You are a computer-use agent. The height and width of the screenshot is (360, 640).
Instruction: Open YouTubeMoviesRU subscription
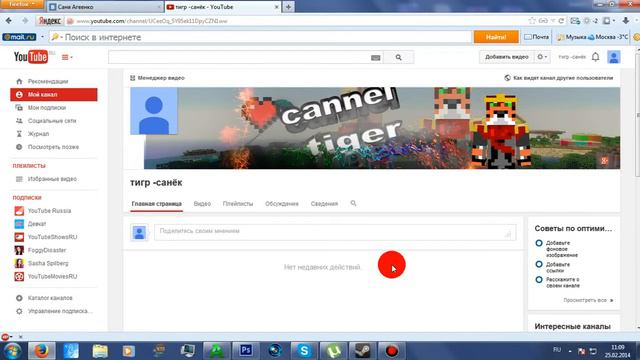(53, 277)
